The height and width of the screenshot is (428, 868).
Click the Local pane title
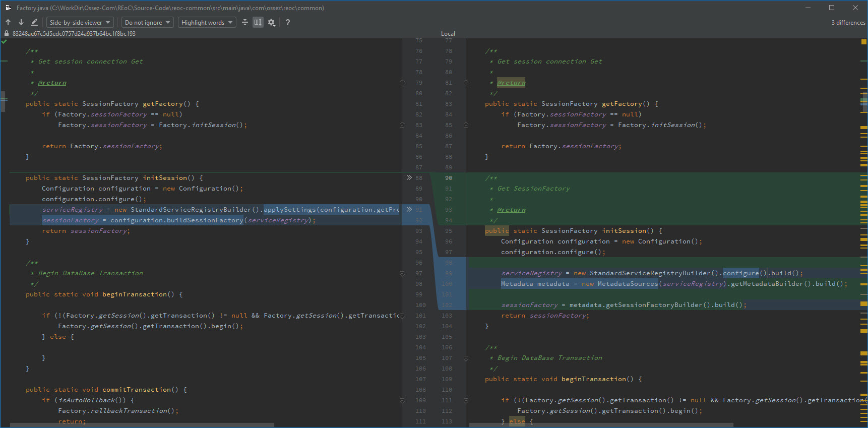click(448, 34)
